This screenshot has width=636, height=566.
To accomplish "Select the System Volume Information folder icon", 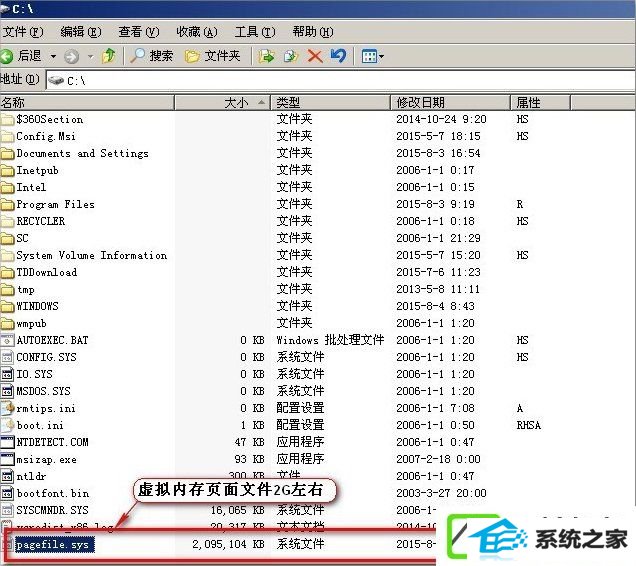I will click(x=7, y=256).
